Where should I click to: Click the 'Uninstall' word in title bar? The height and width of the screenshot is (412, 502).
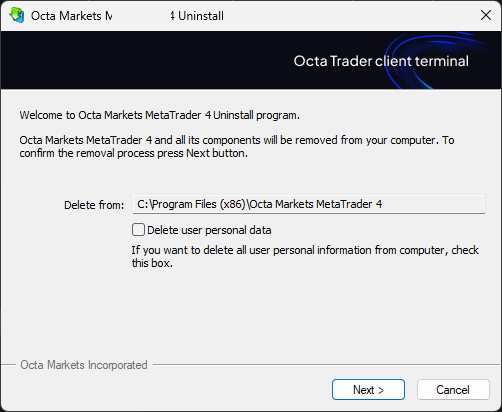[x=201, y=16]
